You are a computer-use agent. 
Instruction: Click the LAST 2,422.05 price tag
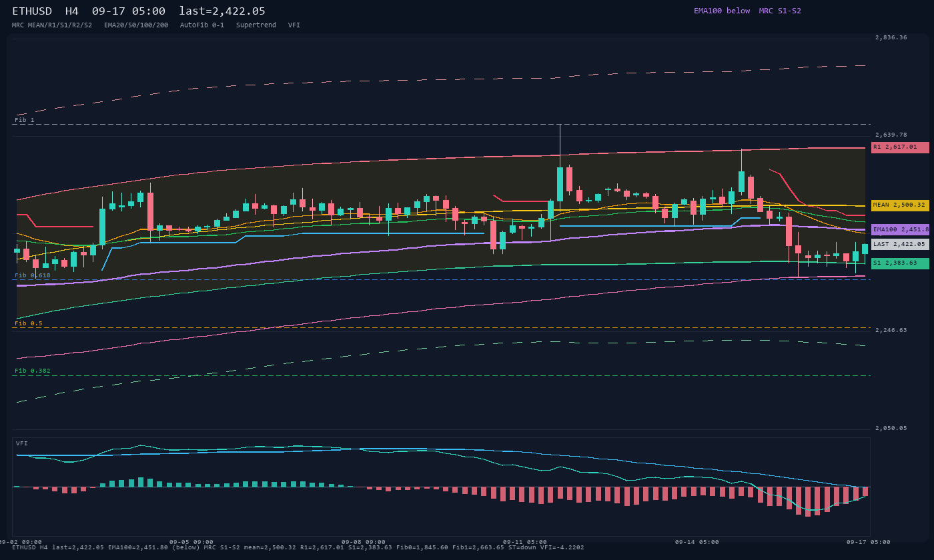(900, 245)
